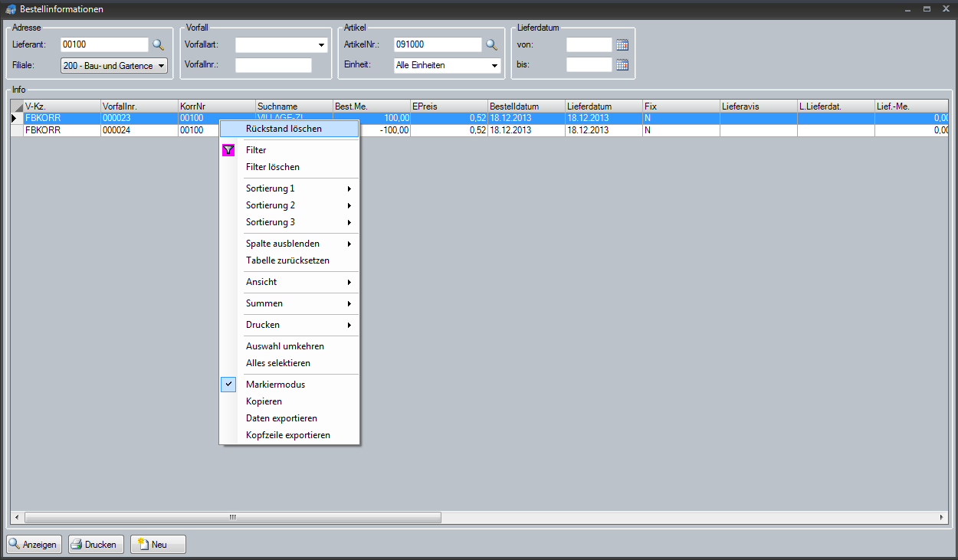
Task: Open the calendar picker for 'bis' date
Action: point(622,65)
